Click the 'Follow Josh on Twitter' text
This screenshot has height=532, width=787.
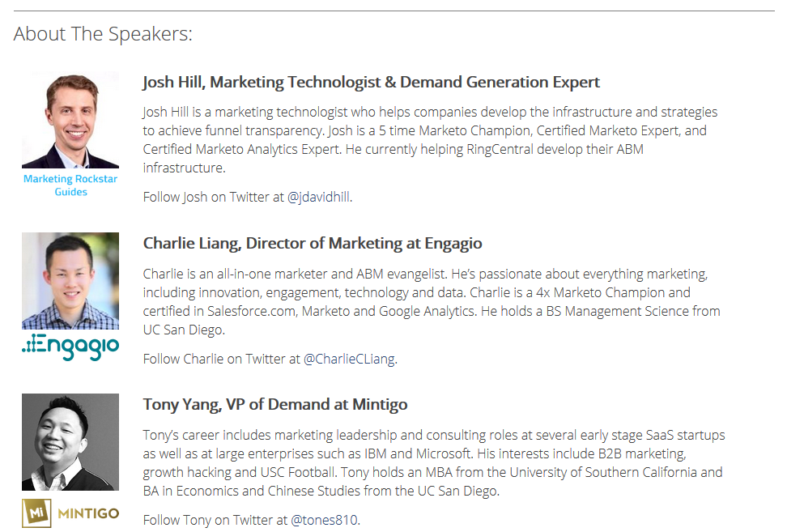(x=213, y=197)
